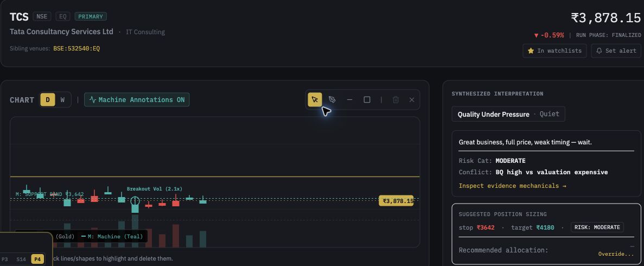Viewport: 644px width, 266px height.
Task: Select the pen drawing tool
Action: pos(332,99)
